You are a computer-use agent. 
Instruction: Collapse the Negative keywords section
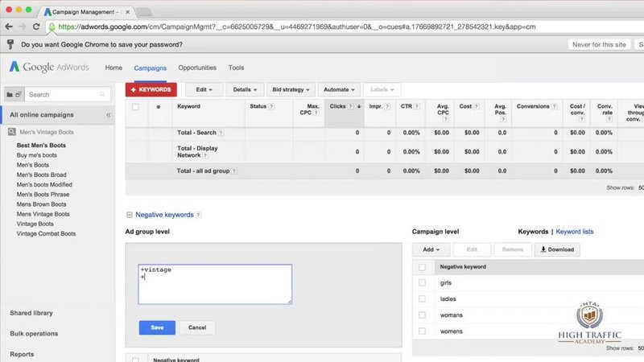coord(130,215)
